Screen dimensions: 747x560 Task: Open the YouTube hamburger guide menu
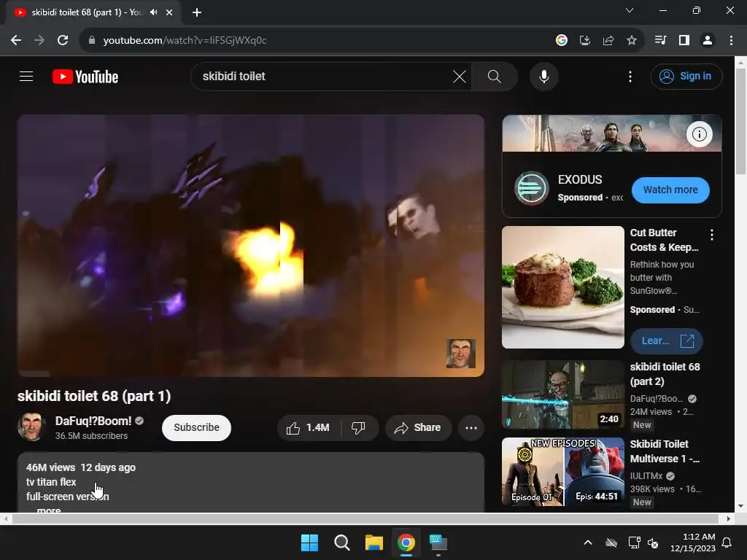click(x=26, y=76)
